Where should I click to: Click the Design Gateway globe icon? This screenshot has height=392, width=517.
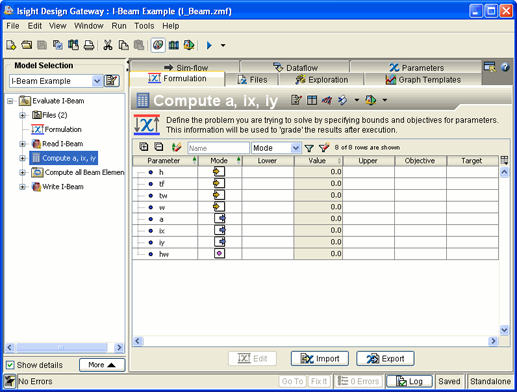point(158,45)
